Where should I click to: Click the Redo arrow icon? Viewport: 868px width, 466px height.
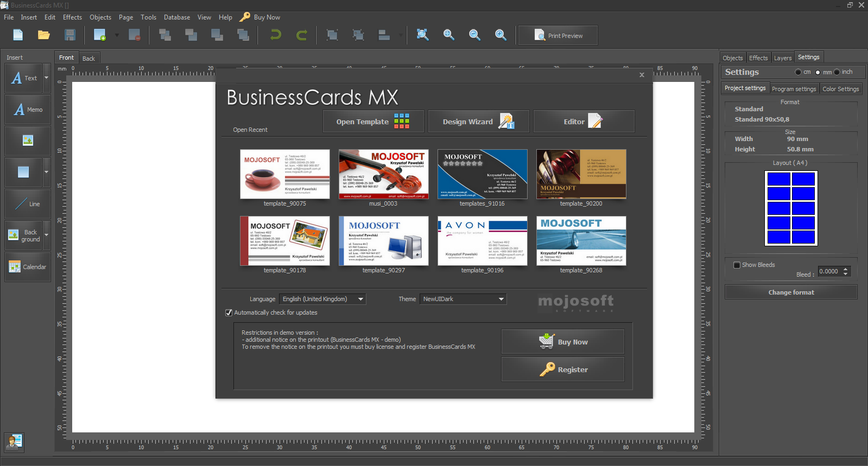302,35
